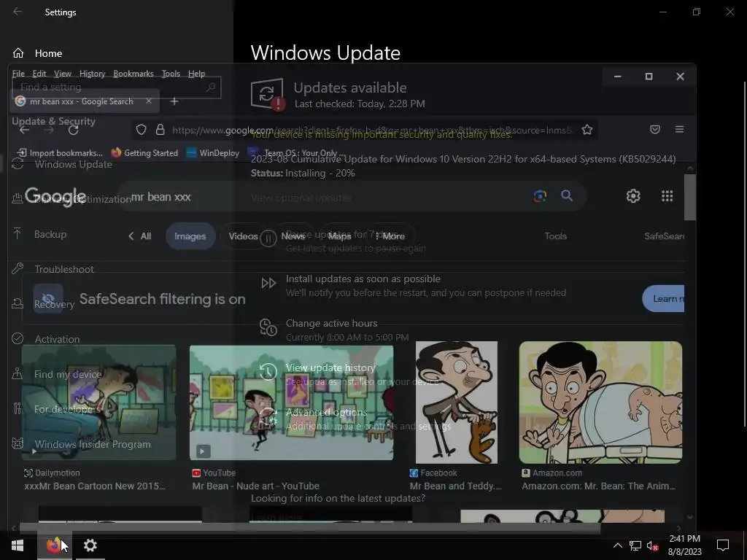
Task: Open the notification center icon
Action: pyautogui.click(x=723, y=545)
